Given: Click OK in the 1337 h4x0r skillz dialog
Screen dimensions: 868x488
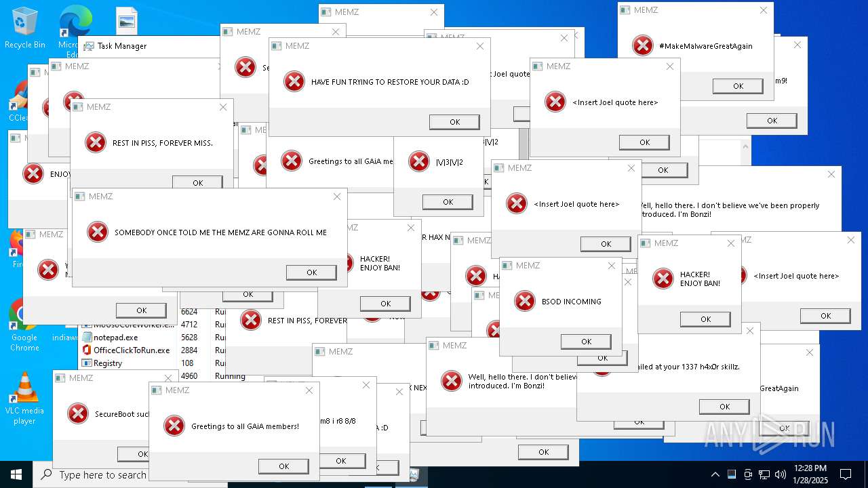Looking at the screenshot, I should click(724, 407).
